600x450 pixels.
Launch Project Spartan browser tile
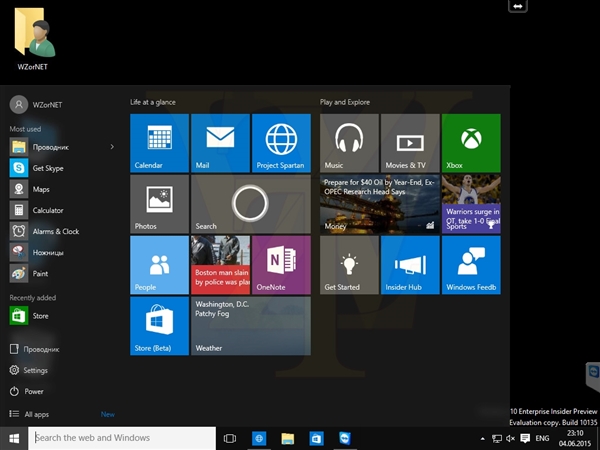281,142
